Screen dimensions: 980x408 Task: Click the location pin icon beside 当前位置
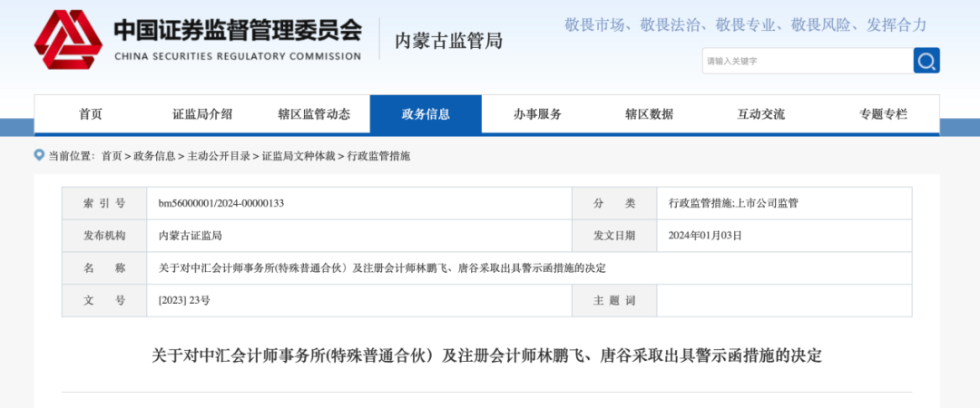click(x=39, y=156)
